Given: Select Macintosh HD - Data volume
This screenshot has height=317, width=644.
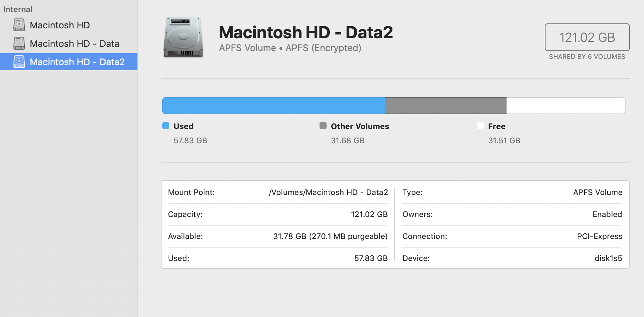Looking at the screenshot, I should [74, 44].
